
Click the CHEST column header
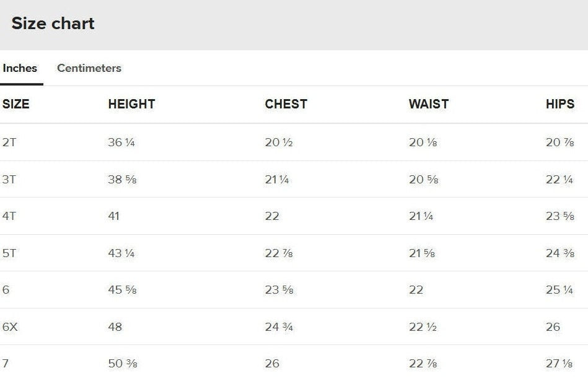(x=286, y=104)
